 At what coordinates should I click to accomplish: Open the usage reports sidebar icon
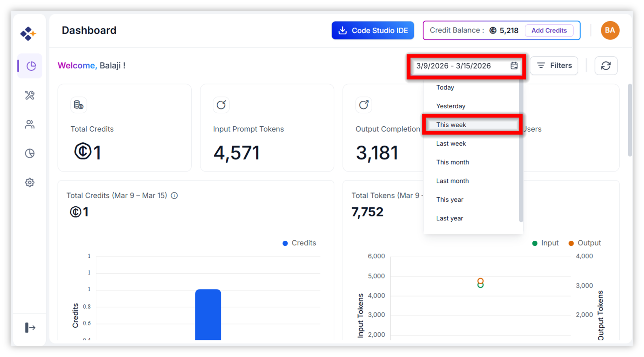tap(30, 153)
